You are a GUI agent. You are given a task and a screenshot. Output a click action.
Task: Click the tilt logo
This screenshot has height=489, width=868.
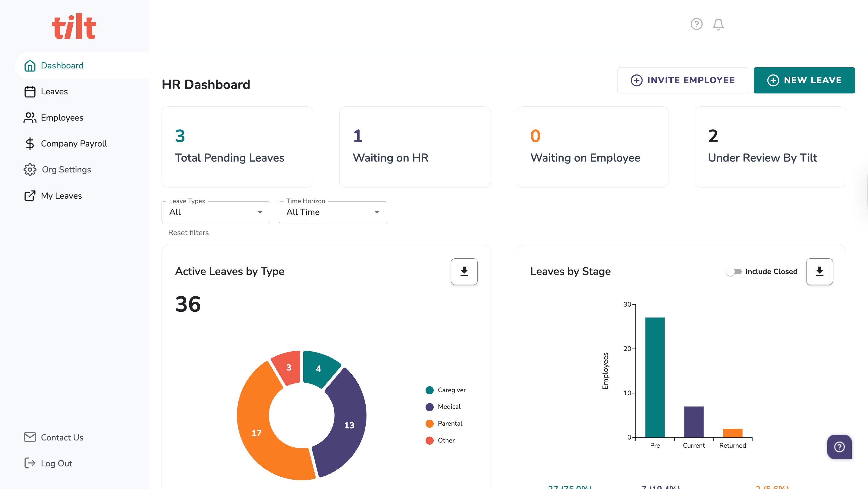pos(74,26)
